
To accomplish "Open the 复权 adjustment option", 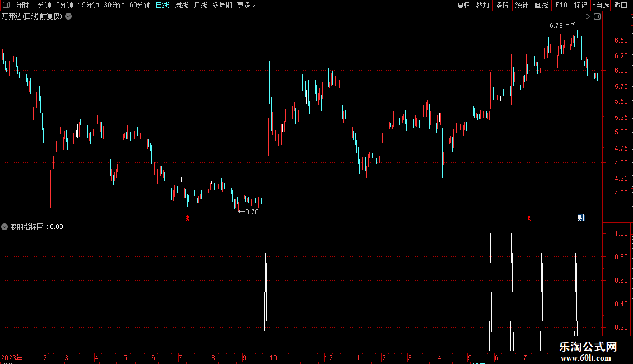I will (x=463, y=5).
